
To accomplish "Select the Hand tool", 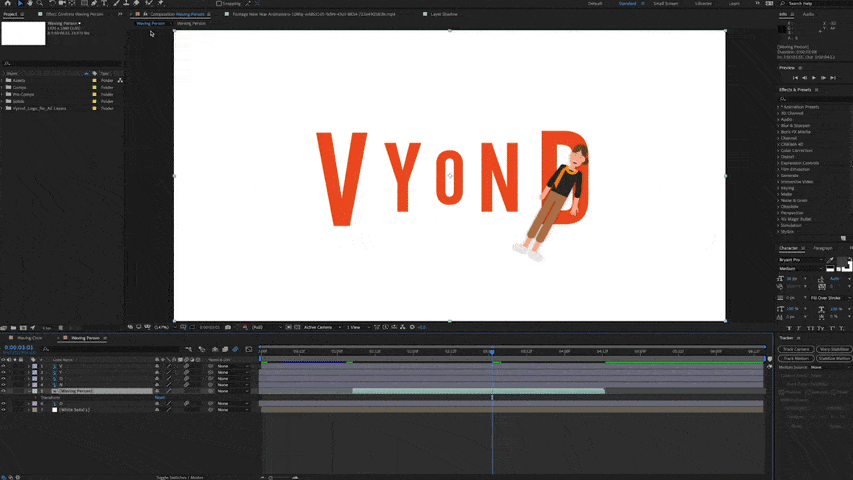I will click(x=30, y=3).
